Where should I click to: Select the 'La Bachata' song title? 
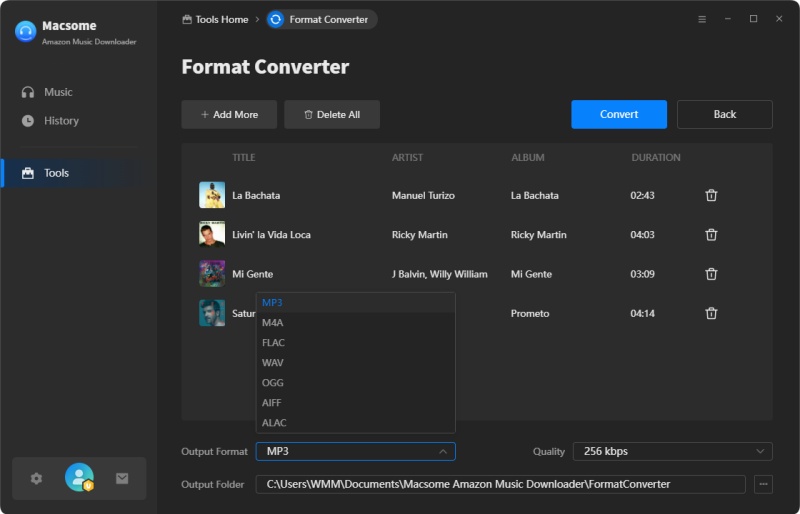click(x=256, y=195)
